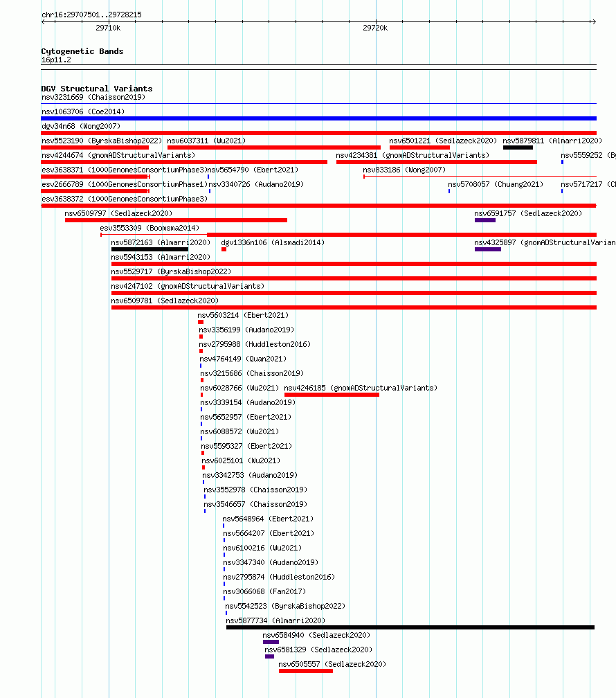Click nsv5652957 (Ebert2021) label
616x698 pixels.
coord(246,417)
